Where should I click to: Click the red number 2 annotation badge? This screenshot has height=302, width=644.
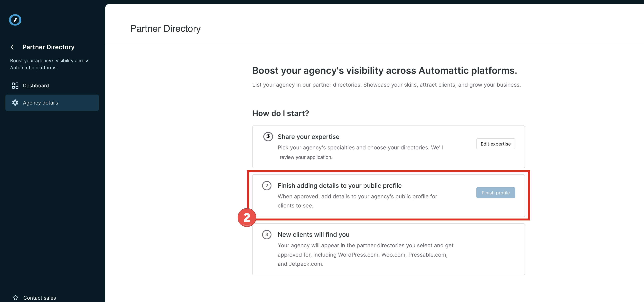(x=247, y=217)
